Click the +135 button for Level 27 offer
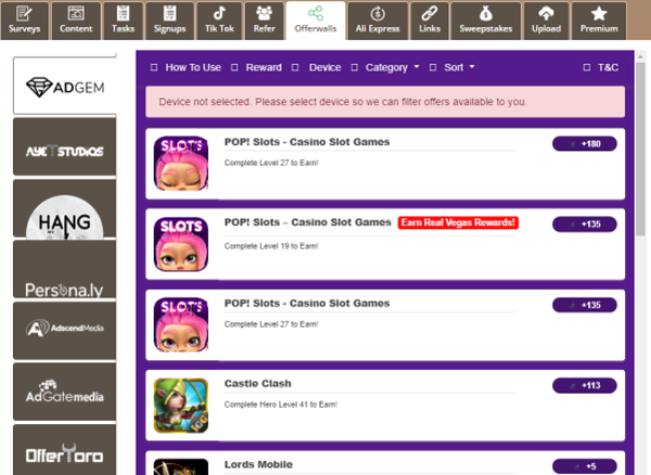Image resolution: width=651 pixels, height=475 pixels. tap(585, 305)
